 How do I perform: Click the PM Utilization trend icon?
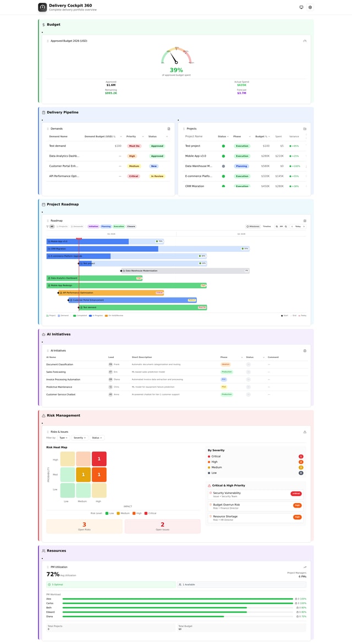click(x=305, y=567)
